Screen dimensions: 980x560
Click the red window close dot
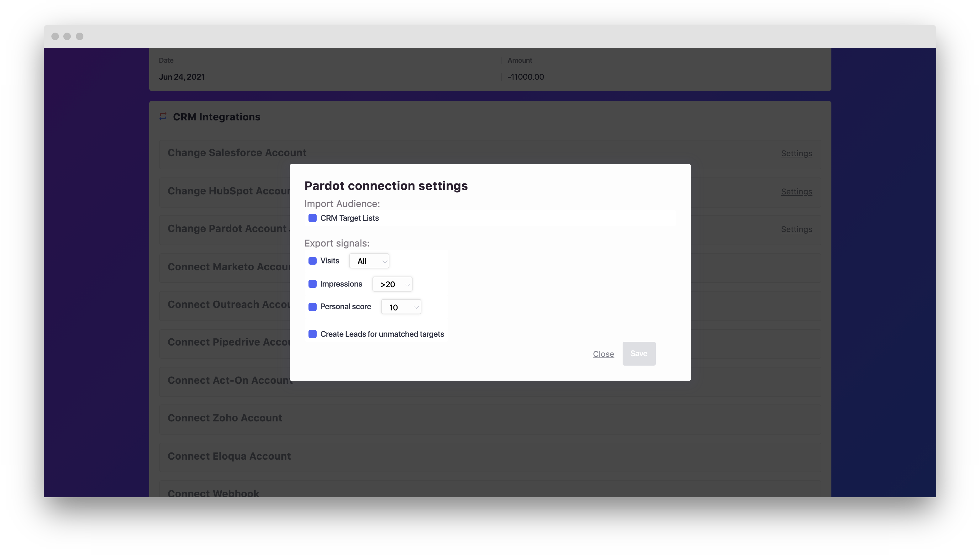click(55, 36)
